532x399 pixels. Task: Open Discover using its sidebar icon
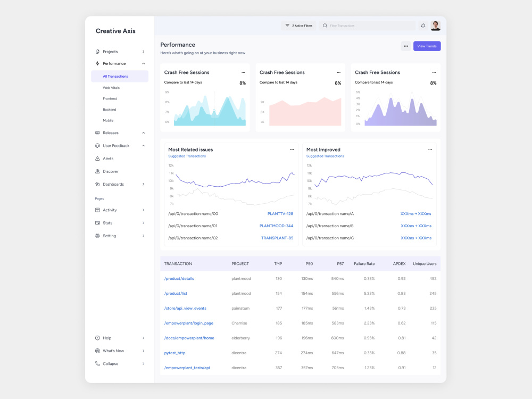tap(97, 171)
